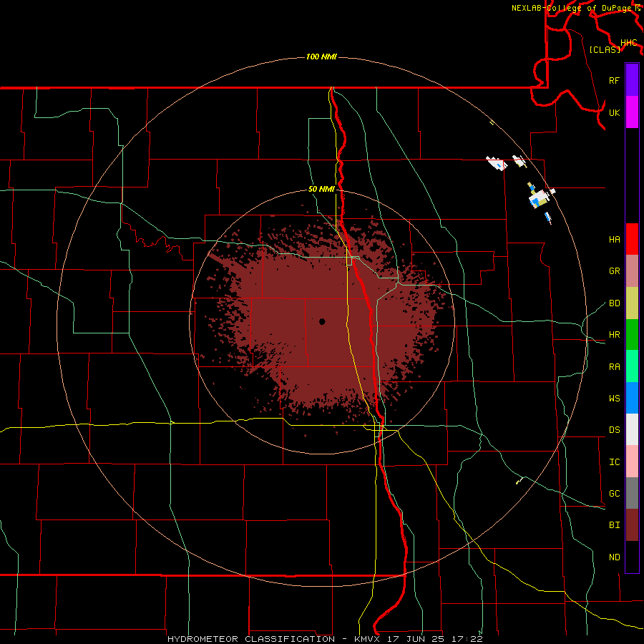Click the RA light green legend swatch

[632, 366]
